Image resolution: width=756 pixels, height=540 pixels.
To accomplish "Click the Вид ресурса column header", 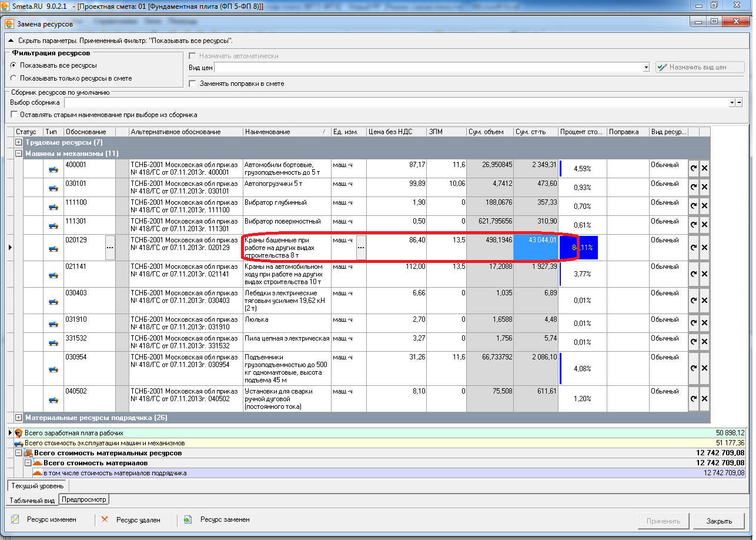I will pyautogui.click(x=668, y=132).
